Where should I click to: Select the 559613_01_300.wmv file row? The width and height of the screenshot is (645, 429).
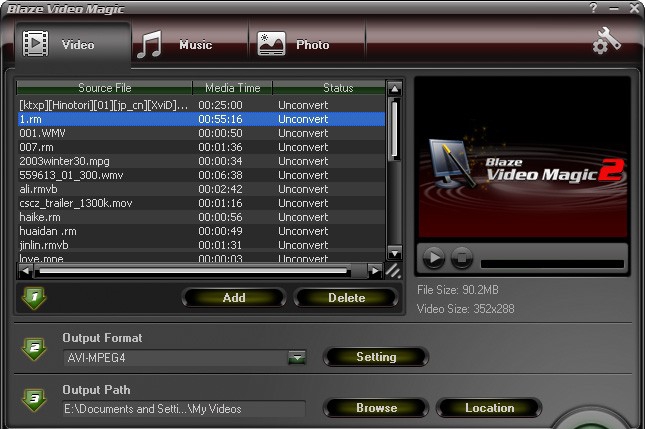coord(201,175)
